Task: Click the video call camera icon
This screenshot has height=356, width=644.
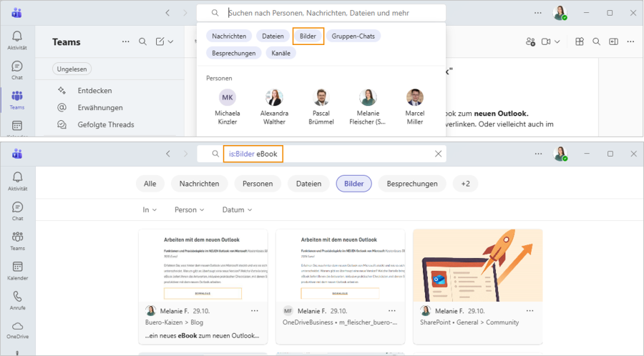Action: click(545, 42)
